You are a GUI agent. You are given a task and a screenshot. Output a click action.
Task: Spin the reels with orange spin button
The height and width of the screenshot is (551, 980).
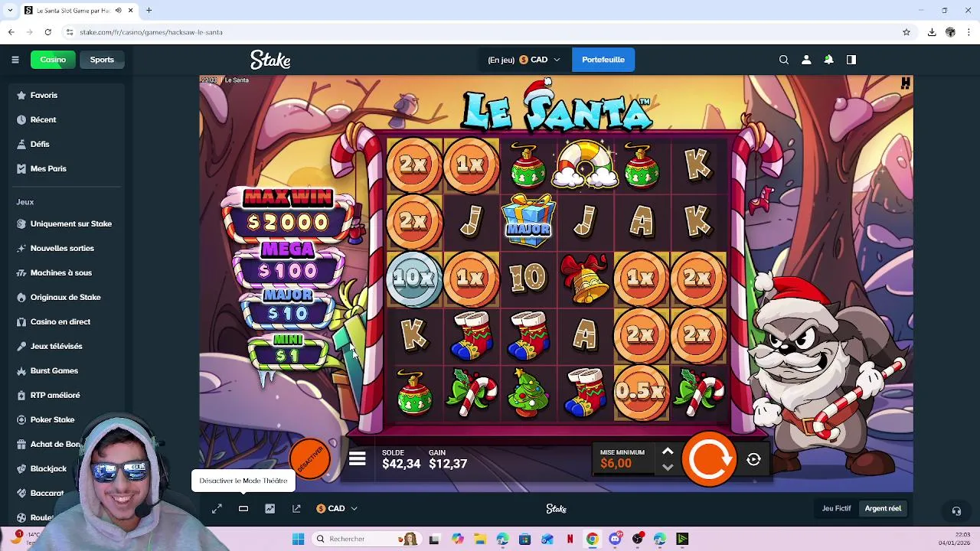point(709,459)
